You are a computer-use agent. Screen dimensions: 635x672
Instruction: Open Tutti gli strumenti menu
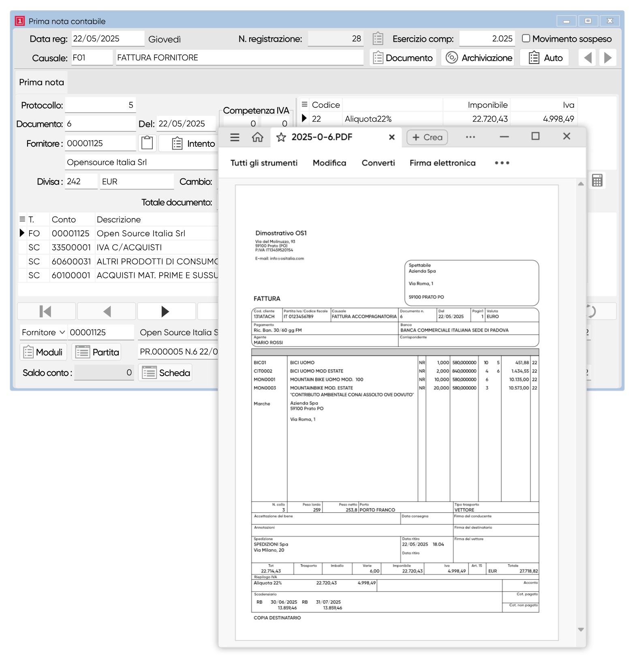point(264,163)
